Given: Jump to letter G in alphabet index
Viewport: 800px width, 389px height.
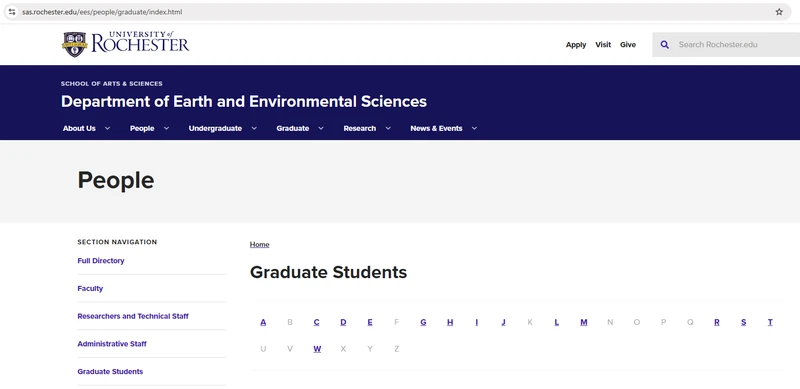Looking at the screenshot, I should [423, 322].
